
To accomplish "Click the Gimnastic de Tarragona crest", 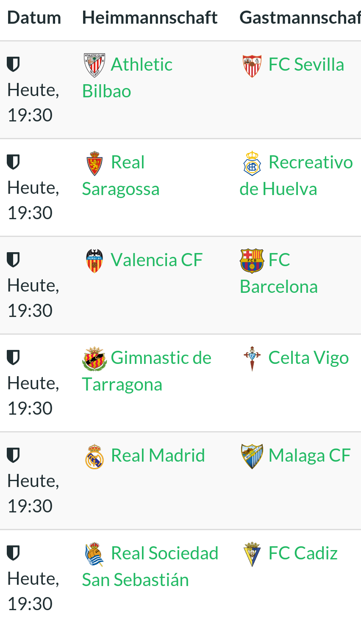I will (94, 359).
